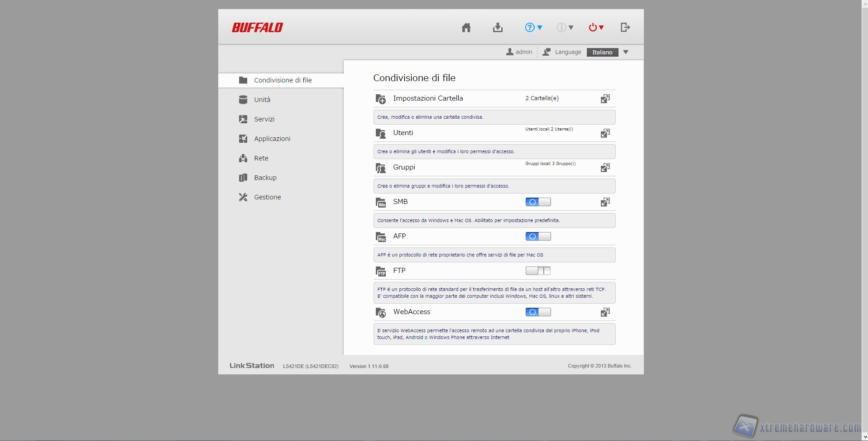Enable the FTP toggle switch
868x441 pixels.
tap(538, 271)
